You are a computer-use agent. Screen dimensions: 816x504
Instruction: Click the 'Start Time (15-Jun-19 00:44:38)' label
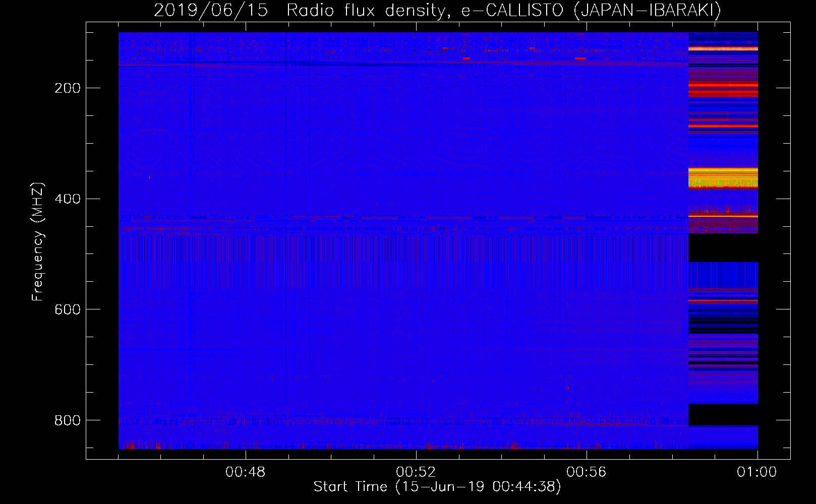[437, 487]
